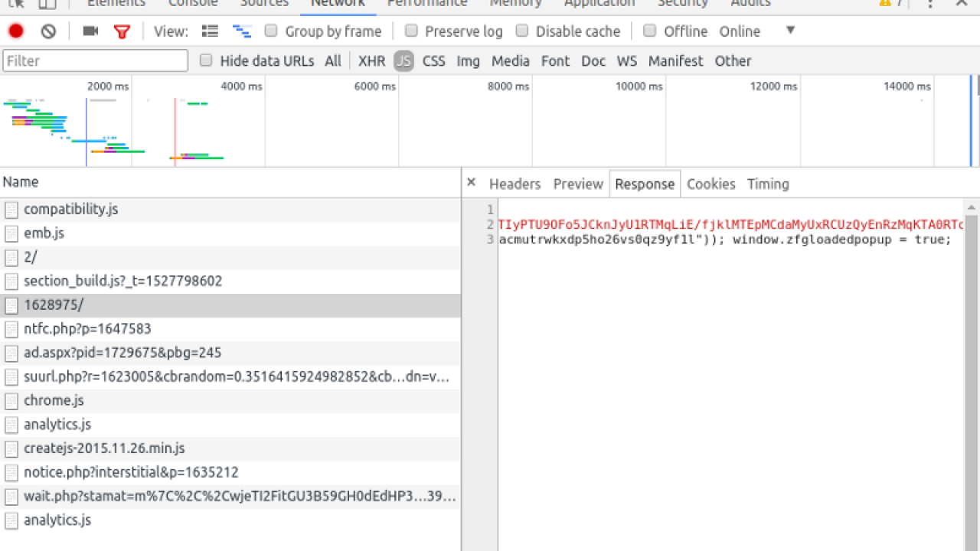Clear the network log
The image size is (980, 551).
click(x=49, y=31)
